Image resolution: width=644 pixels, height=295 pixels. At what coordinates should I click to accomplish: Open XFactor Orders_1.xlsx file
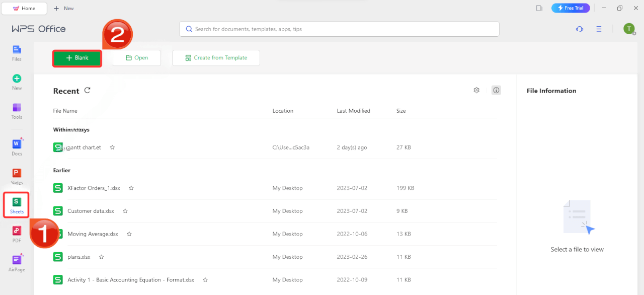pos(94,188)
